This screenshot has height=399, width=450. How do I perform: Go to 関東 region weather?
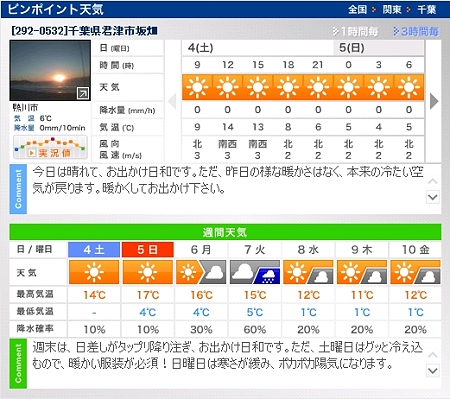pos(392,9)
